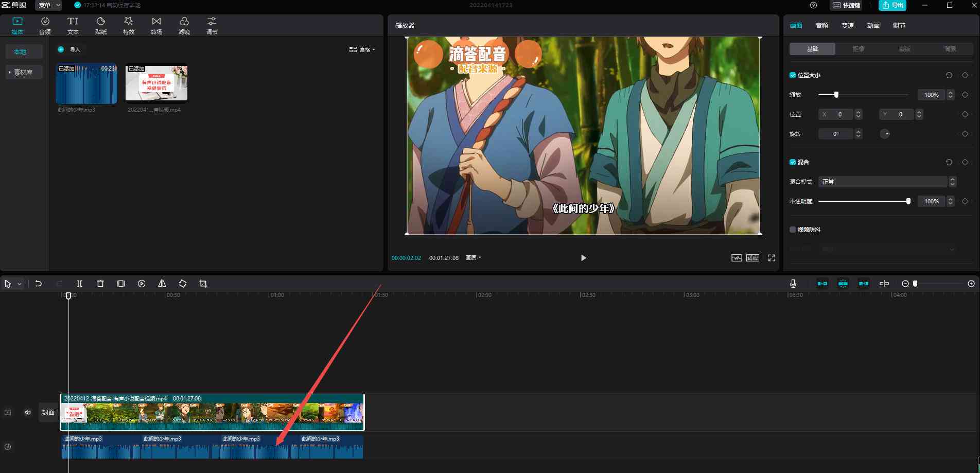Click the 适应 fit ratio button in player
This screenshot has height=473, width=980.
pyautogui.click(x=753, y=258)
